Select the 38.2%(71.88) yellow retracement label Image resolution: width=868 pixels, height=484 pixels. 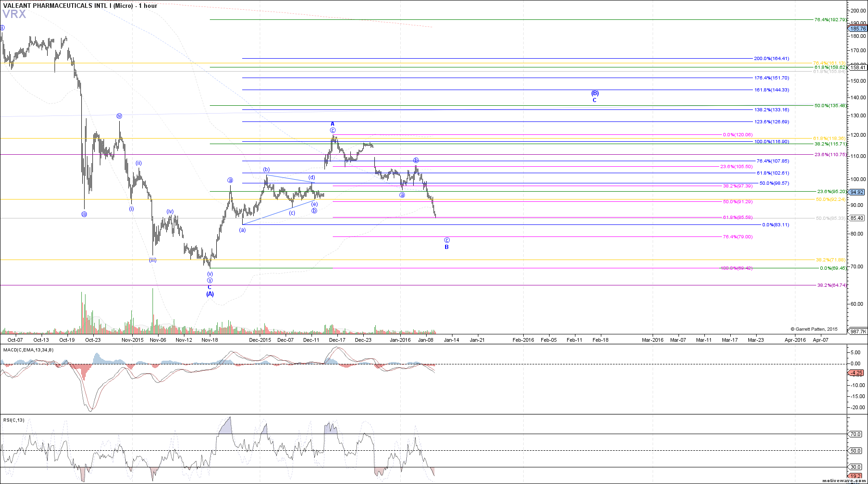[831, 260]
